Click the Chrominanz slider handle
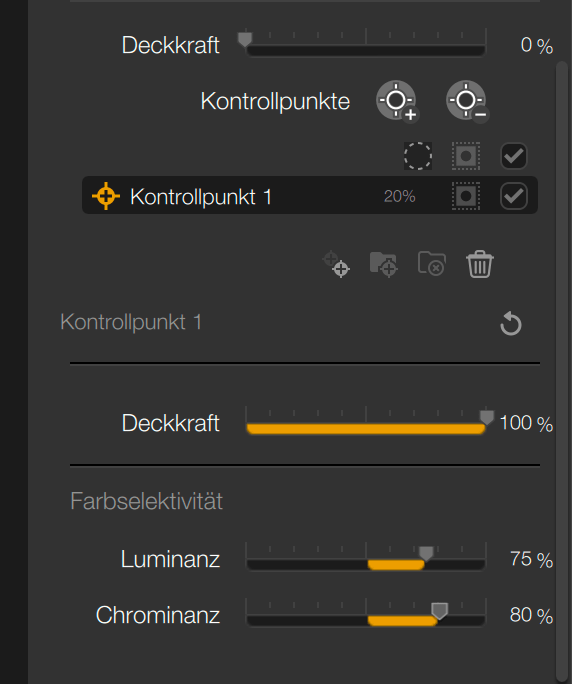The height and width of the screenshot is (684, 572). 439,611
